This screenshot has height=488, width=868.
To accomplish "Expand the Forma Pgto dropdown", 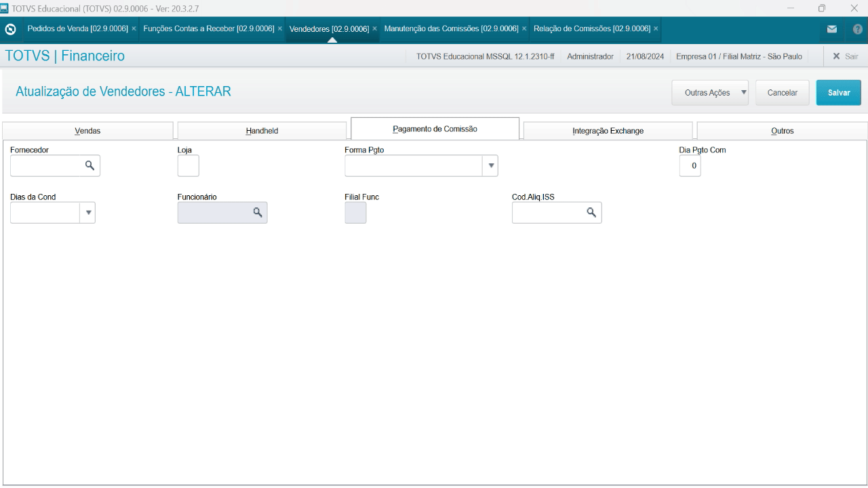I will [x=491, y=165].
